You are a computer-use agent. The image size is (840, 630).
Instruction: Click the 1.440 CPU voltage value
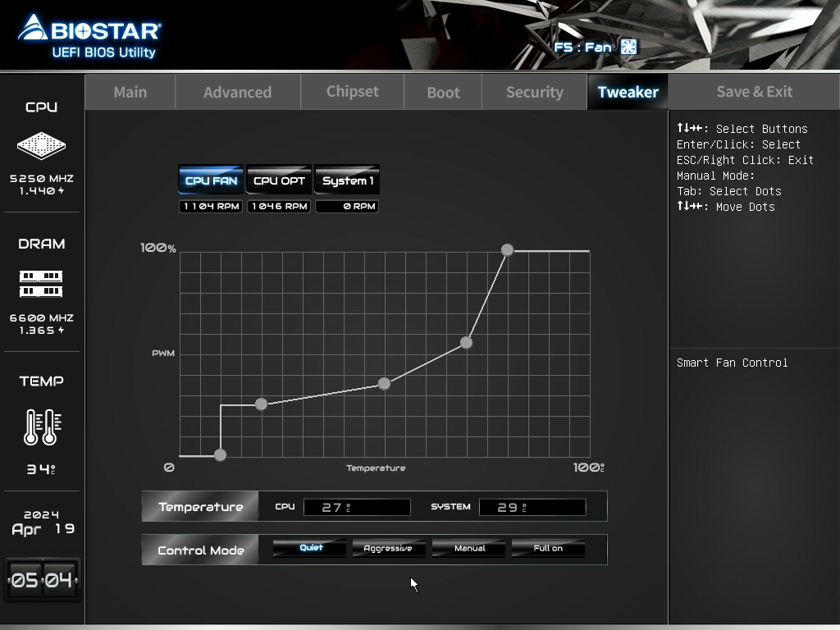(42, 190)
